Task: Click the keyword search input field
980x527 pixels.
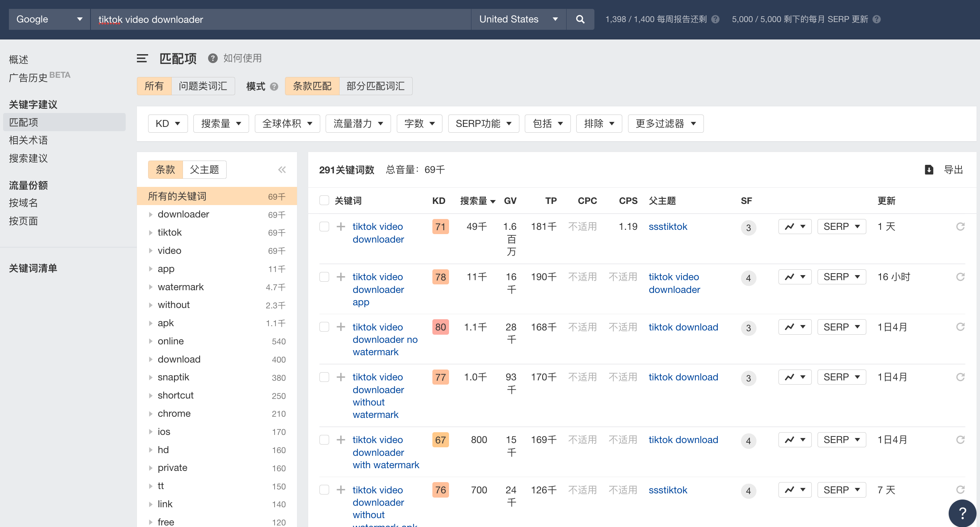Action: pos(281,19)
